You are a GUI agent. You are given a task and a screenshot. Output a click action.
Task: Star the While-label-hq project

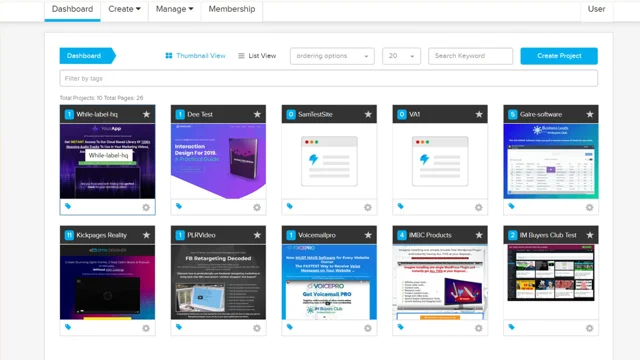tap(146, 114)
